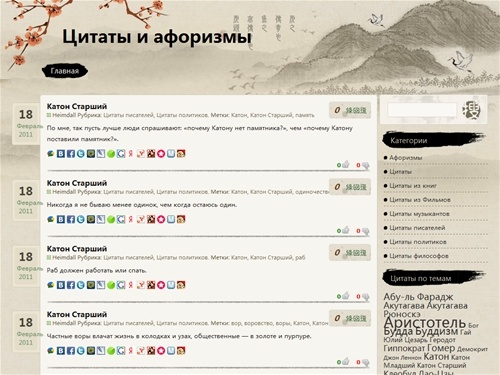Viewport: 500px width, 375px height.
Task: Share the 'Частные воры' post on Twitter
Action: 81,351
